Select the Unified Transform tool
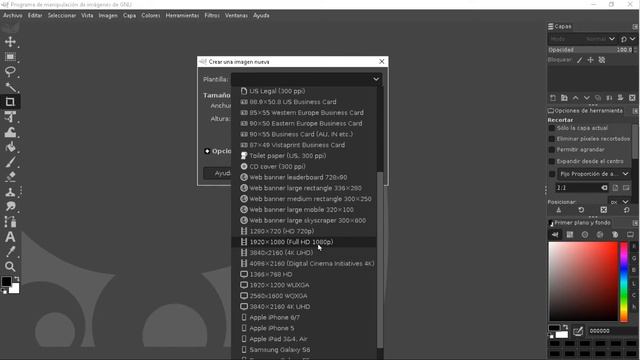This screenshot has height=360, width=640. pyautogui.click(x=10, y=117)
